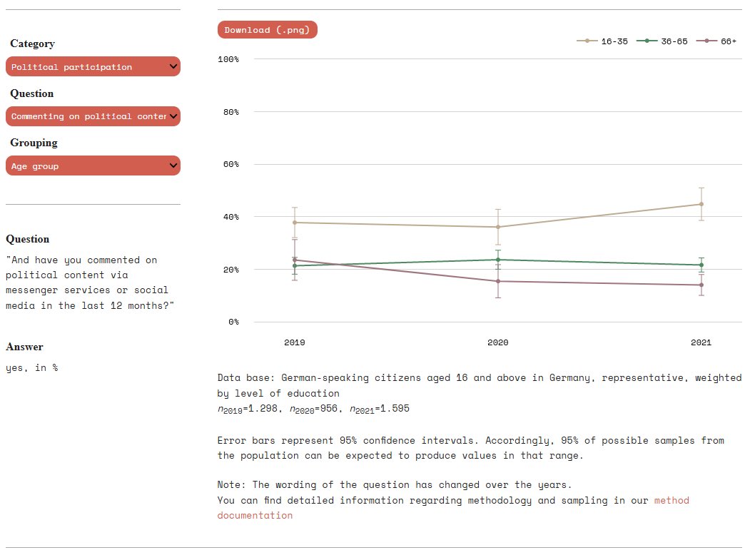The height and width of the screenshot is (560, 750).
Task: Toggle the 66+ legend series
Action: coord(716,41)
